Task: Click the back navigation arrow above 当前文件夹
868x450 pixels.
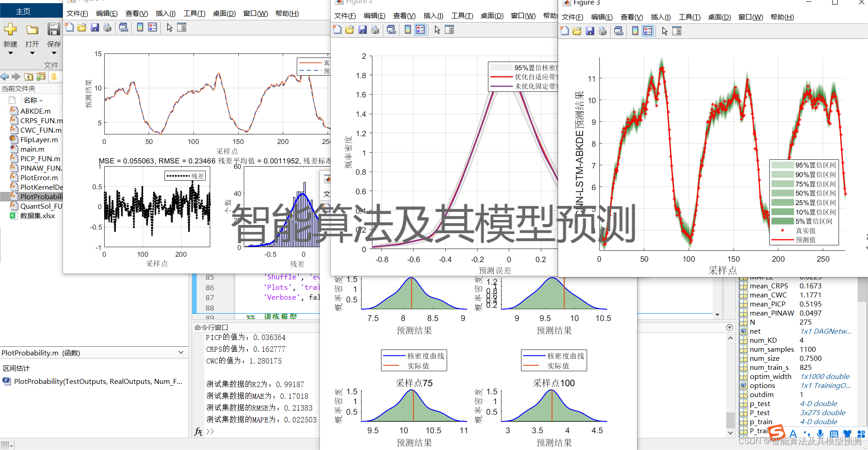Action: point(5,77)
